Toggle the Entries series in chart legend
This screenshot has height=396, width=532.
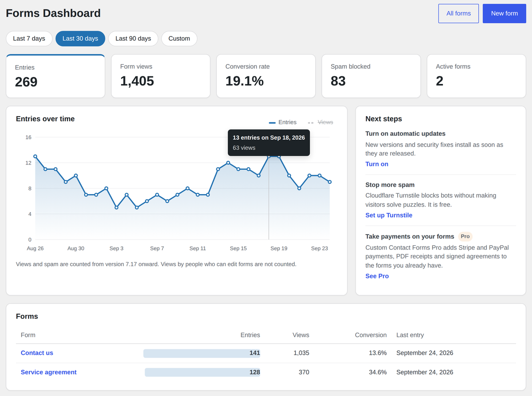pos(283,122)
